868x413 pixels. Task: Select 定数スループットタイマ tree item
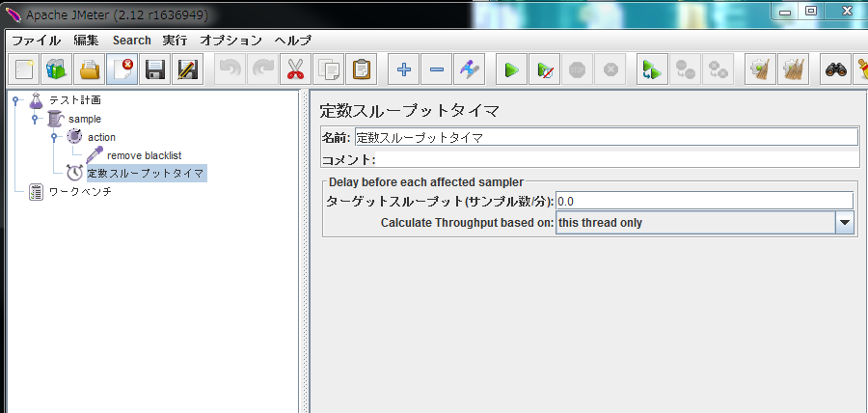(x=147, y=174)
